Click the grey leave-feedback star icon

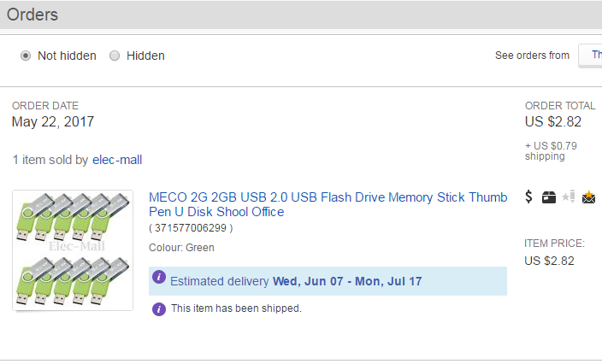click(568, 197)
